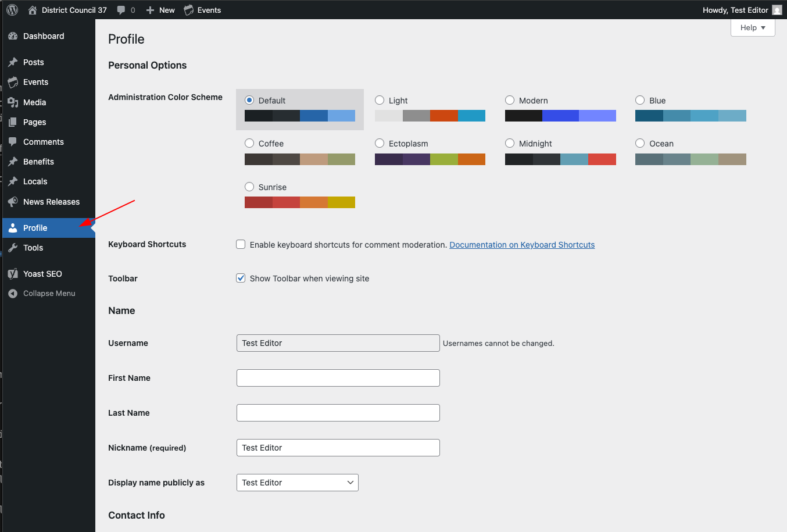This screenshot has height=532, width=787.
Task: Open the Help dropdown
Action: [752, 27]
